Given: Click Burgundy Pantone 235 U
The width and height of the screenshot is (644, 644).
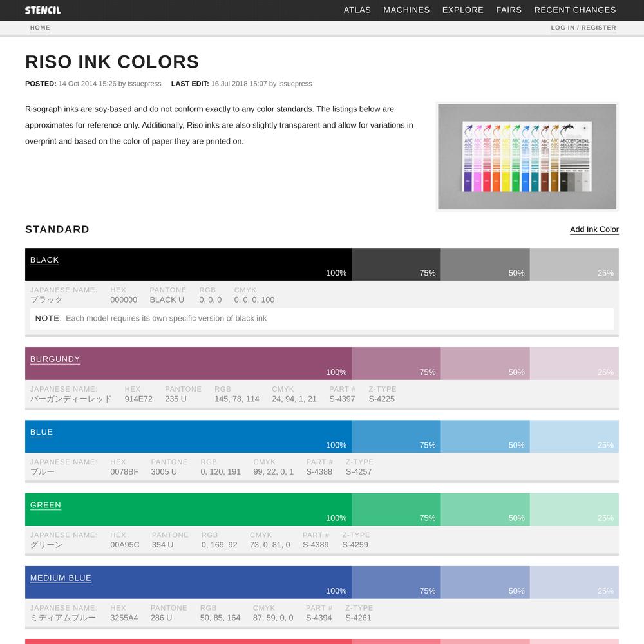Looking at the screenshot, I should tap(176, 399).
